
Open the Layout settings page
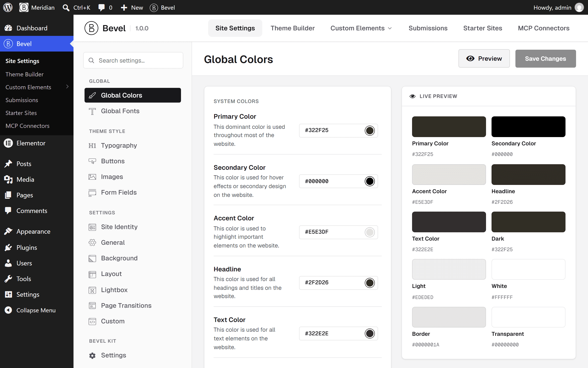(133, 274)
